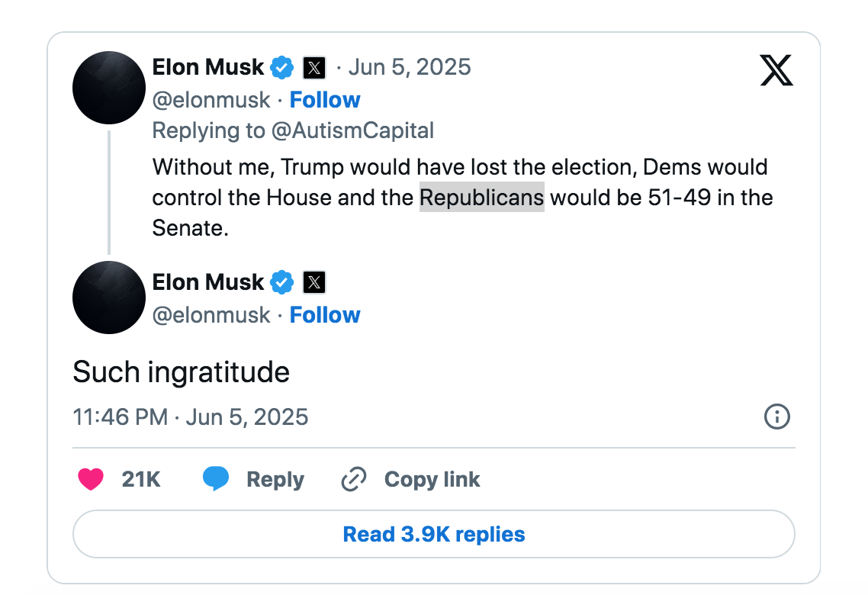
Task: Open the avatar on the 'Such ingratitude' tweet
Action: coord(109,297)
